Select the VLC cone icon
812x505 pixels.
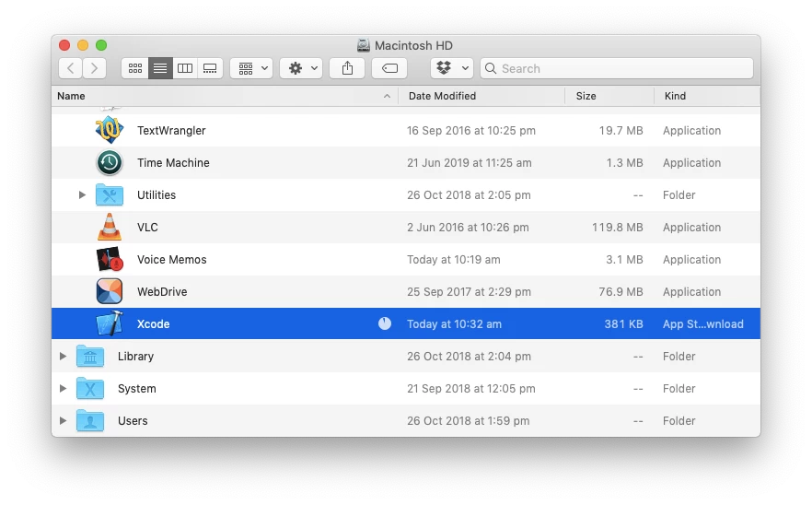click(x=110, y=227)
